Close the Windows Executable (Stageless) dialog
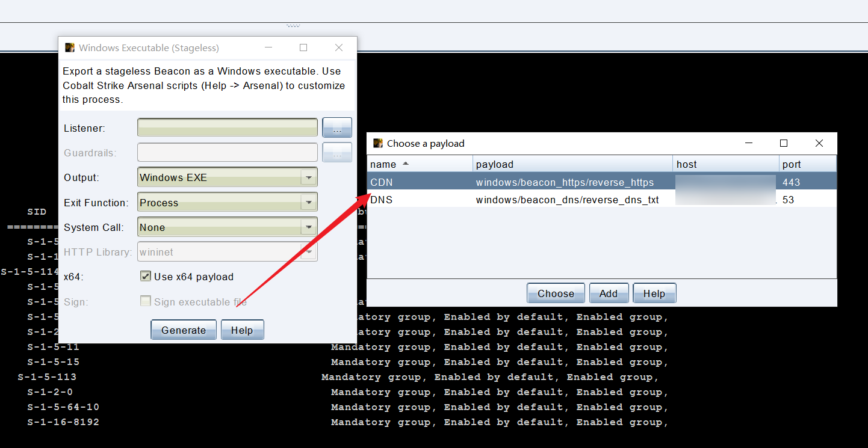Viewport: 868px width, 448px height. pyautogui.click(x=339, y=48)
